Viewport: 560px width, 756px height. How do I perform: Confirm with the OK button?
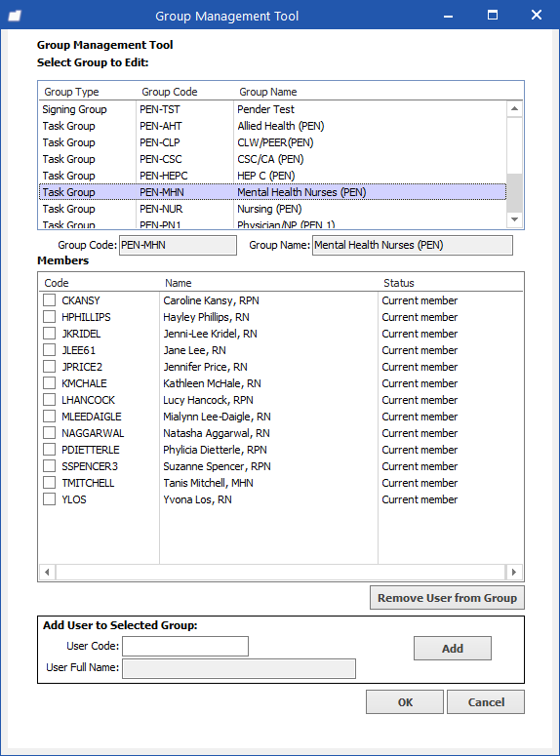(405, 702)
